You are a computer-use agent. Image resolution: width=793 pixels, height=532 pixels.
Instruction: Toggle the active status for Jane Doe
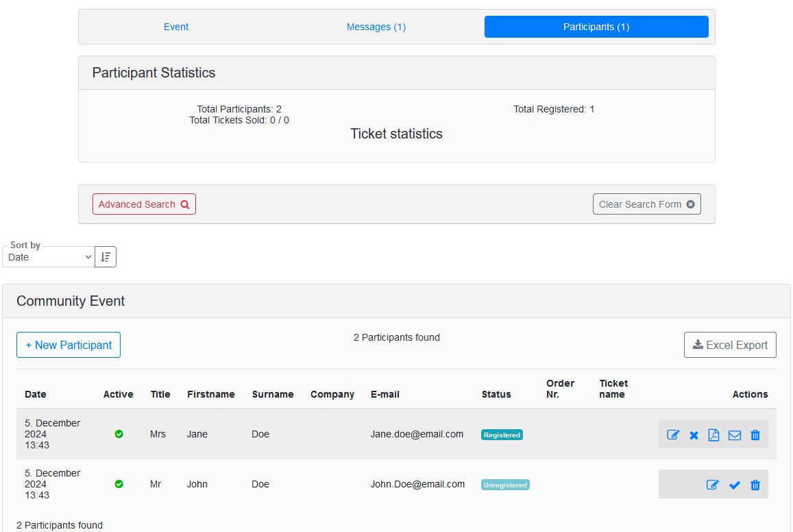coord(119,434)
